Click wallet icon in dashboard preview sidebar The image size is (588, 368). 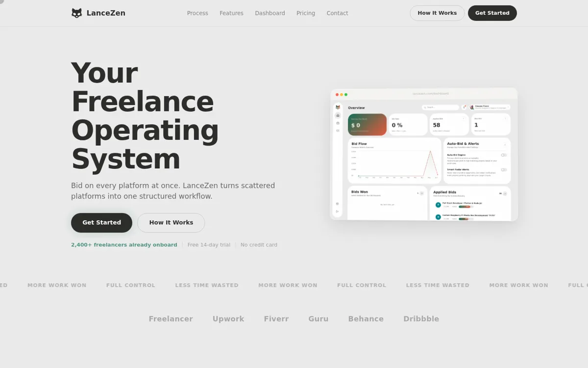pyautogui.click(x=338, y=131)
